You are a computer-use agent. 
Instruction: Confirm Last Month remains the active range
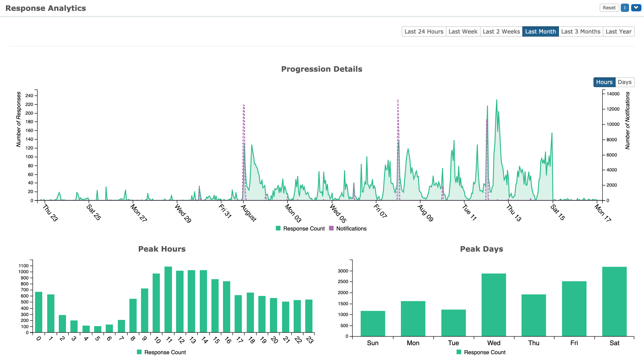click(x=540, y=31)
